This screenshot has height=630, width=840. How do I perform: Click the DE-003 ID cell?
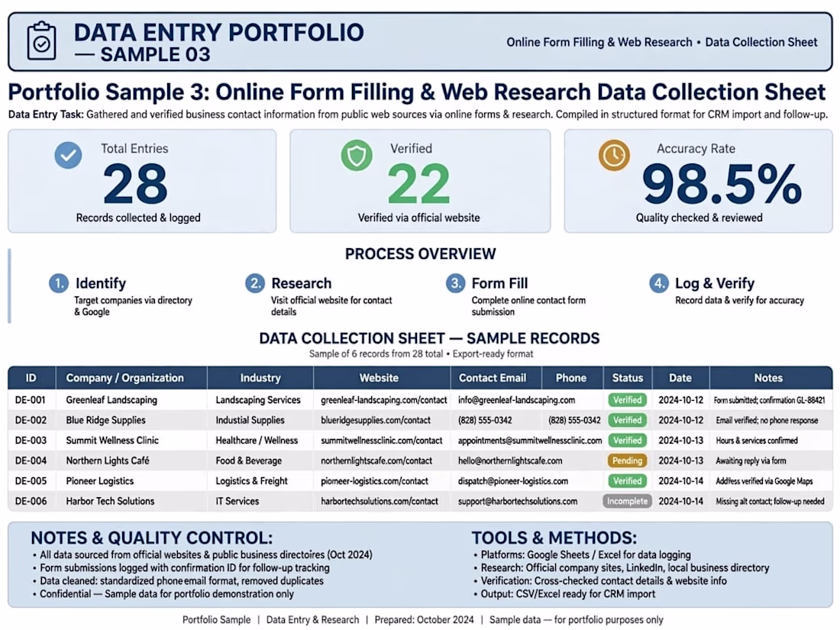coord(31,441)
